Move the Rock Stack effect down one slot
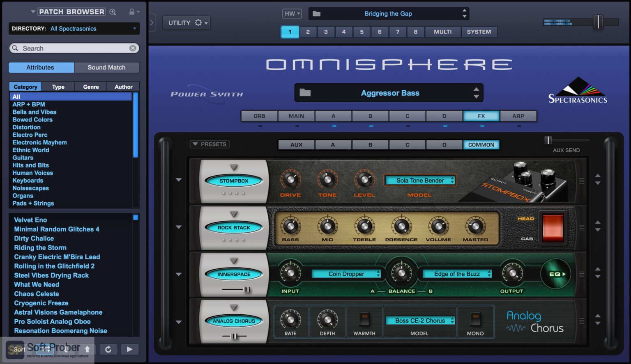The width and height of the screenshot is (631, 364). (x=598, y=230)
